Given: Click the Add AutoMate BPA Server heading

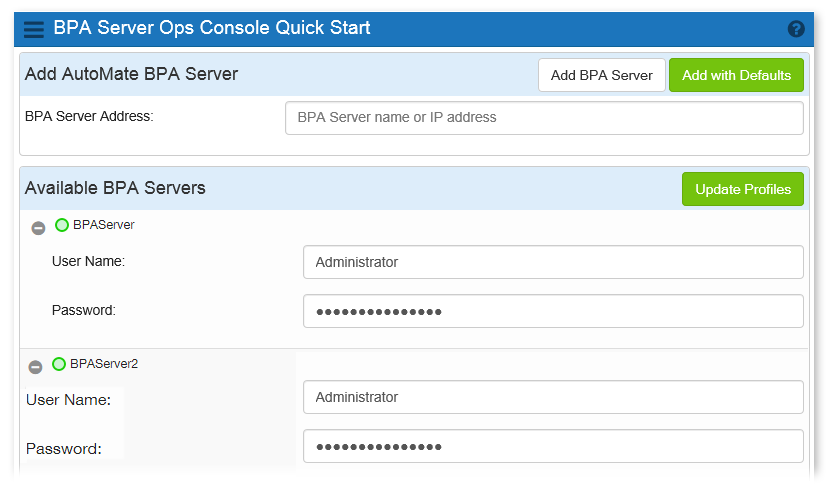Looking at the screenshot, I should [132, 74].
